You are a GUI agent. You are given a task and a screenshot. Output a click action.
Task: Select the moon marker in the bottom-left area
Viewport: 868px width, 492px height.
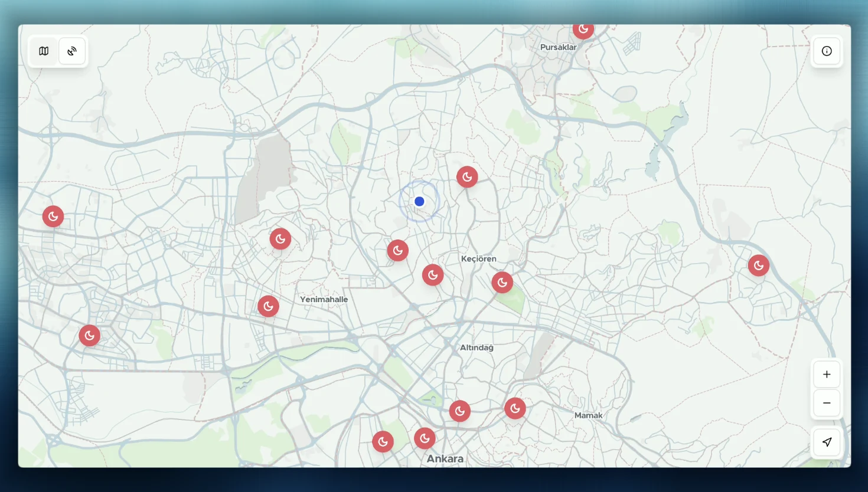tap(90, 336)
